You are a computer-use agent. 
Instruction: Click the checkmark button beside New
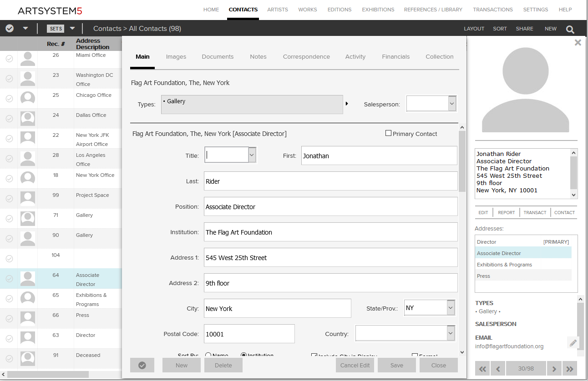[142, 365]
